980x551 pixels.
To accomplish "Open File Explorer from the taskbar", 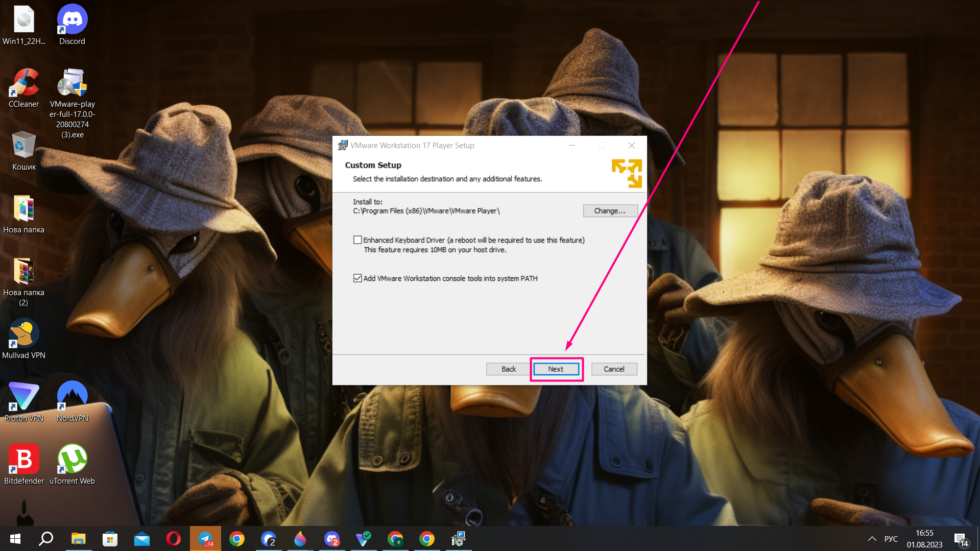I will point(78,539).
